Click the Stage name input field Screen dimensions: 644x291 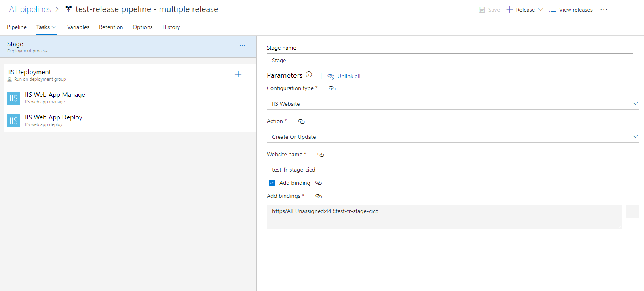click(x=450, y=60)
